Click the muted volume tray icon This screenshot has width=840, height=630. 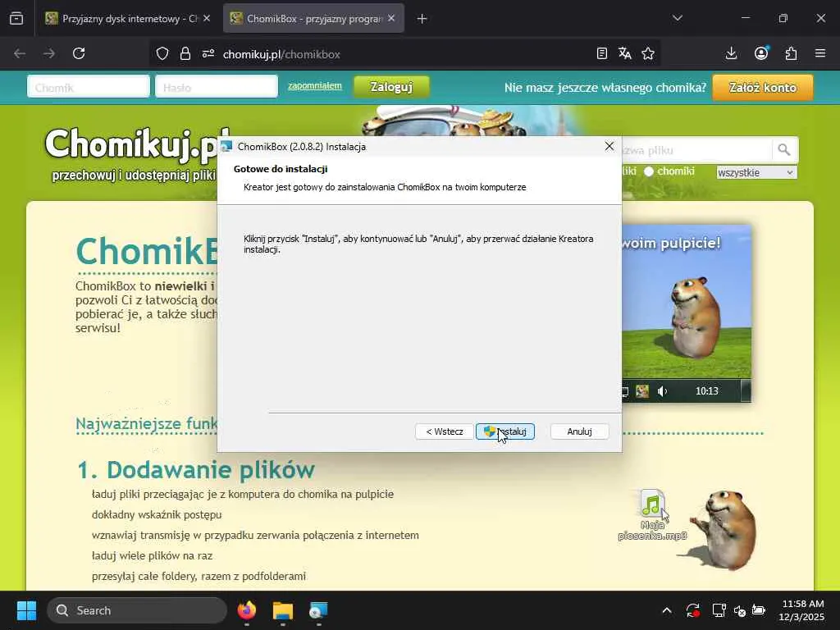[x=739, y=610]
